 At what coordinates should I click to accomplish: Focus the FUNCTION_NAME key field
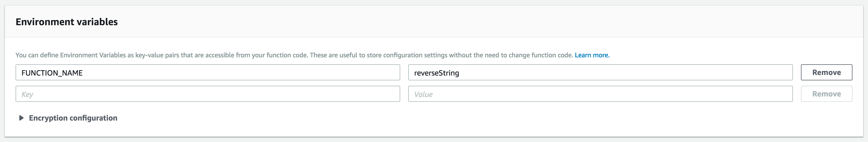click(x=208, y=72)
